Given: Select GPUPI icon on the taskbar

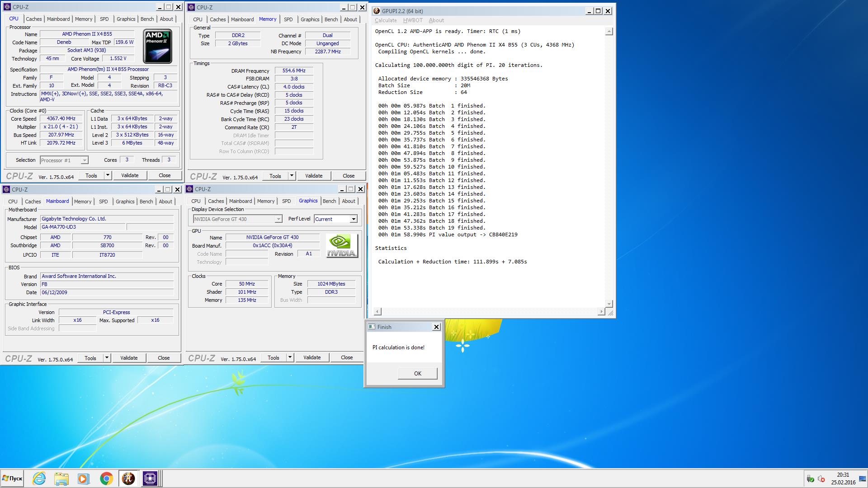Looking at the screenshot, I should [x=128, y=479].
